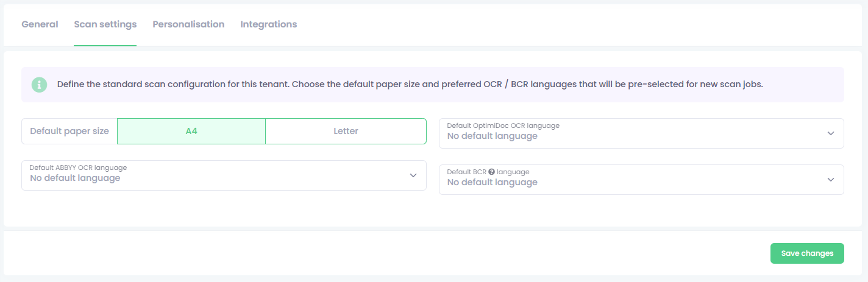
Task: Click "No default language" under OptimiDoc OCR
Action: click(493, 136)
